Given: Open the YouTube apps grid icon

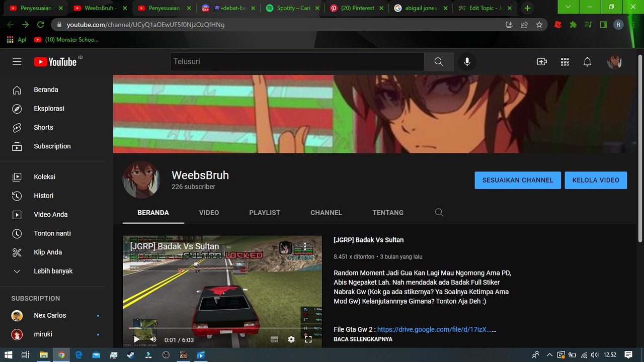Looking at the screenshot, I should 565,62.
